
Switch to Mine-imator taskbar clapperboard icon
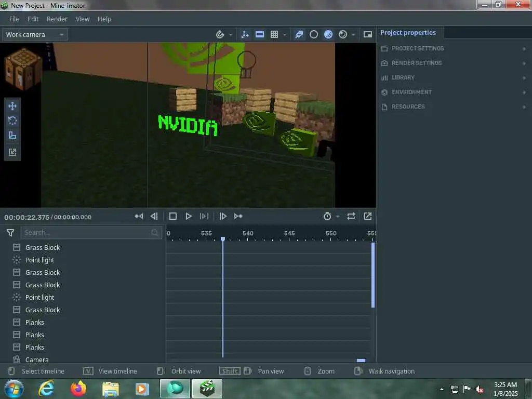(x=207, y=389)
